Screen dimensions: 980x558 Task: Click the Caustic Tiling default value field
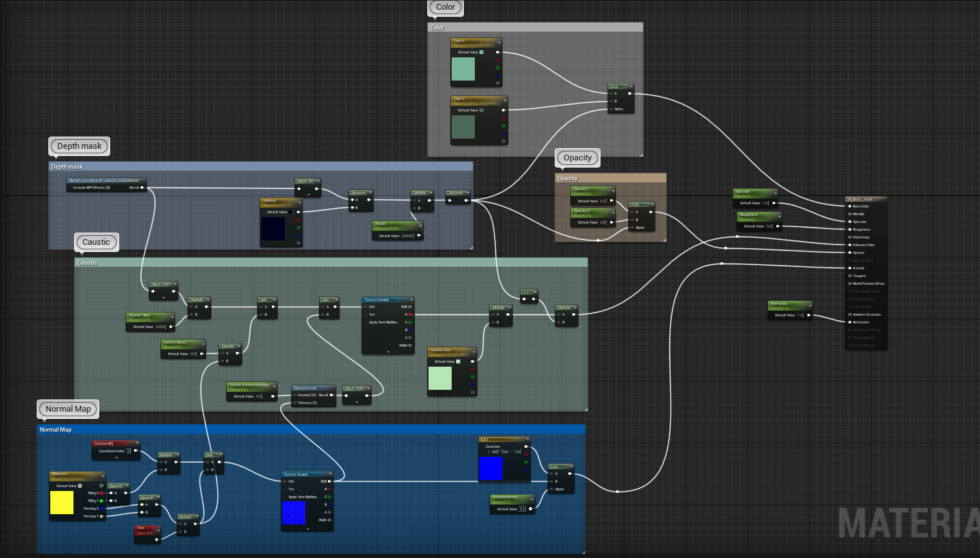click(160, 327)
